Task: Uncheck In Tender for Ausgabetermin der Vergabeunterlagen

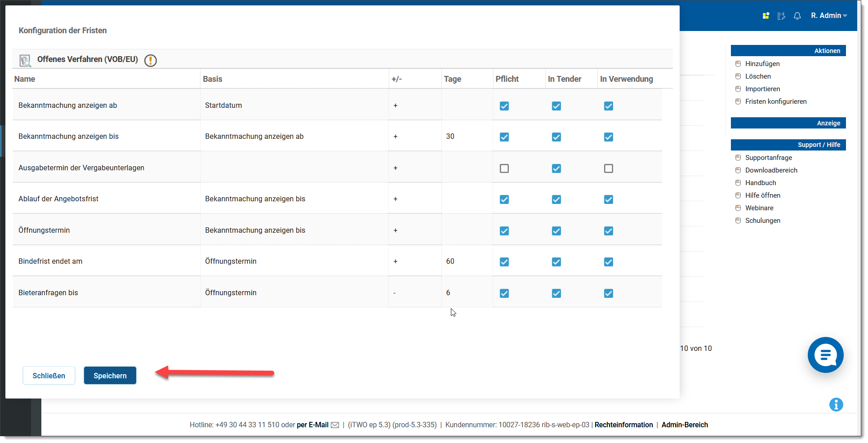Action: pos(556,168)
